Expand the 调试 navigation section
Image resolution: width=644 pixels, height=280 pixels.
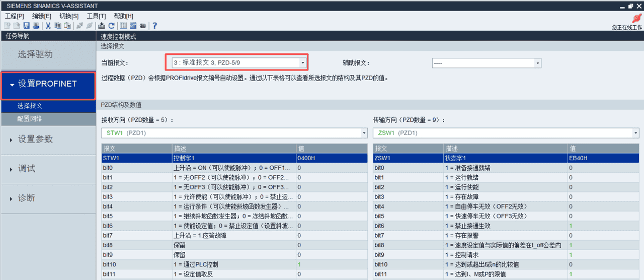pos(48,169)
